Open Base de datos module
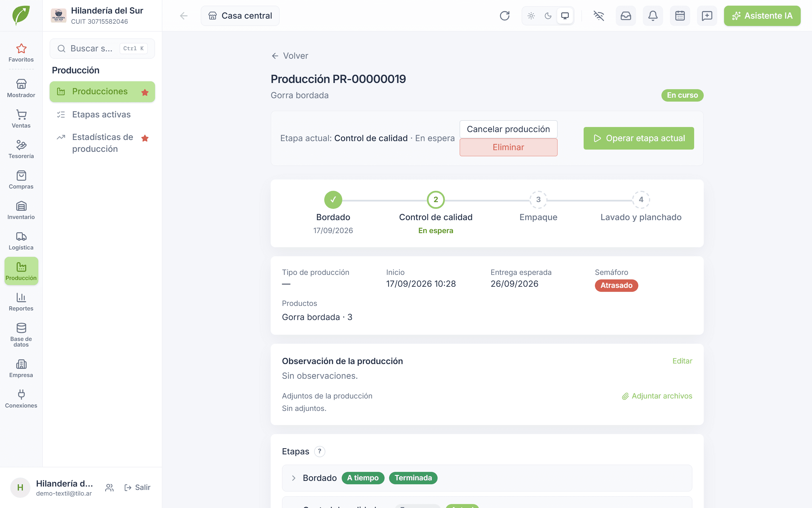Viewport: 812px width, 508px height. [x=21, y=335]
